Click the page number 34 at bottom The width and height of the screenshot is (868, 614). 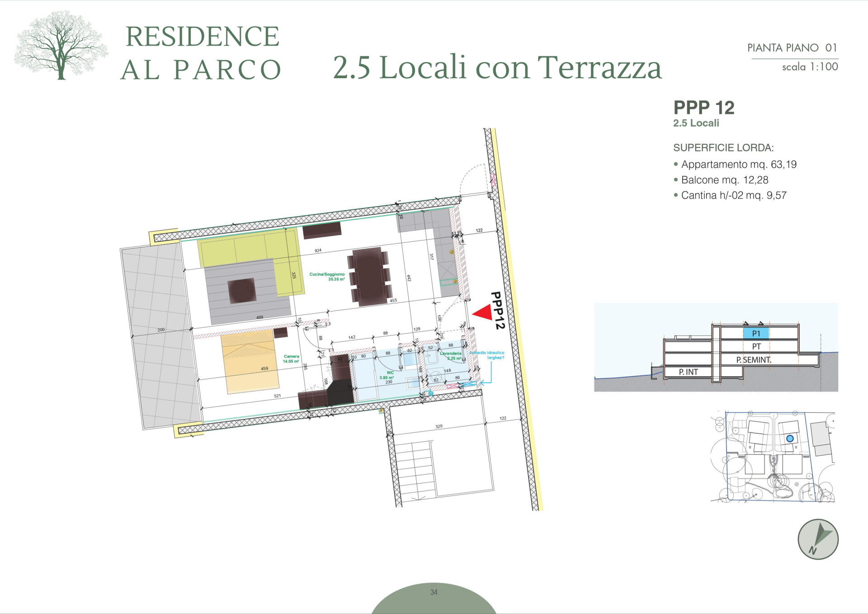434,592
